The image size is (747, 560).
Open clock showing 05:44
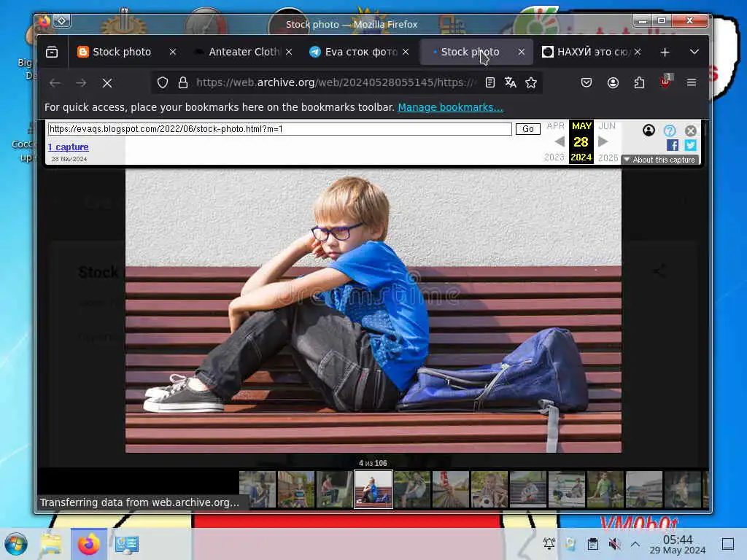678,544
